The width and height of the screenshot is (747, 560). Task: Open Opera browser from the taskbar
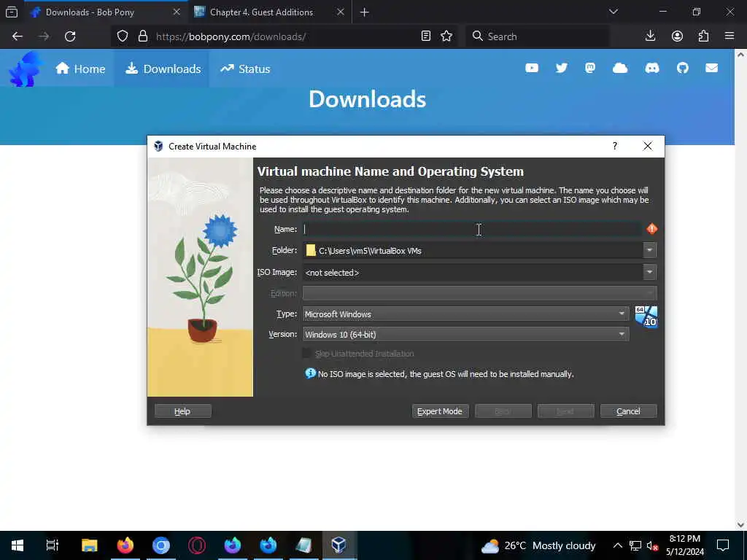[x=197, y=545]
